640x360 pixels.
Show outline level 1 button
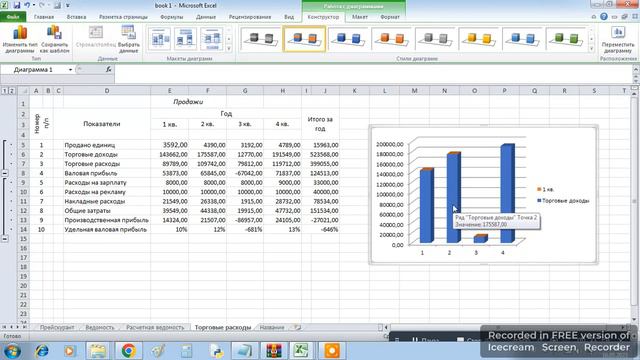click(4, 91)
